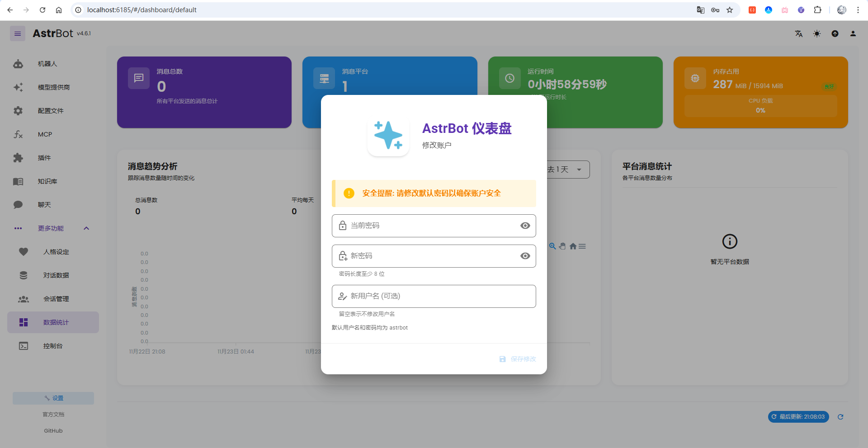This screenshot has width=868, height=448.
Task: Open the 官方文档 link
Action: [x=53, y=415]
